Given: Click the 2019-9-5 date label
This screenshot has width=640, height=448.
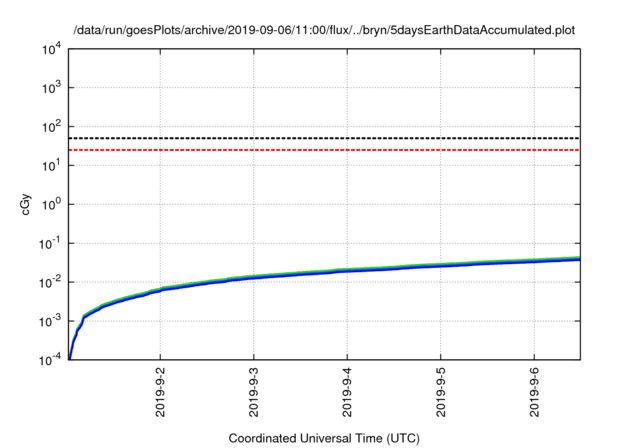Looking at the screenshot, I should [x=440, y=392].
